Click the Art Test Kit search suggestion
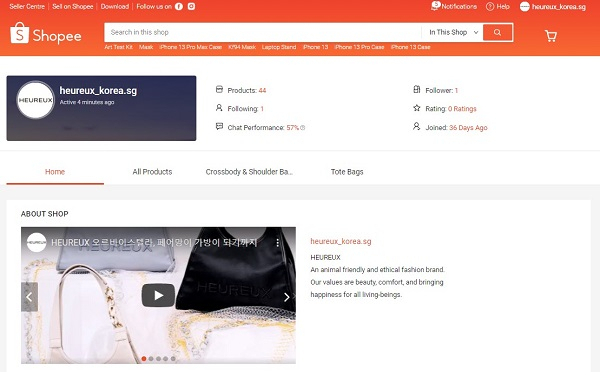This screenshot has height=372, width=600. (x=119, y=47)
